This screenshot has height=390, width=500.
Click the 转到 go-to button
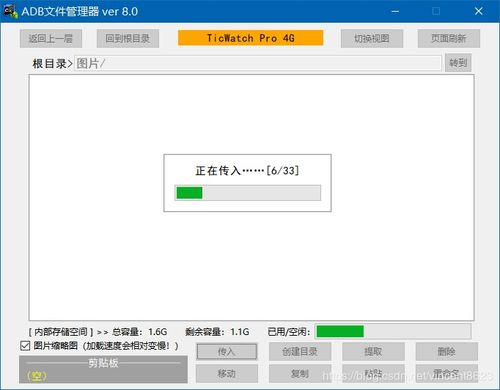click(x=458, y=63)
